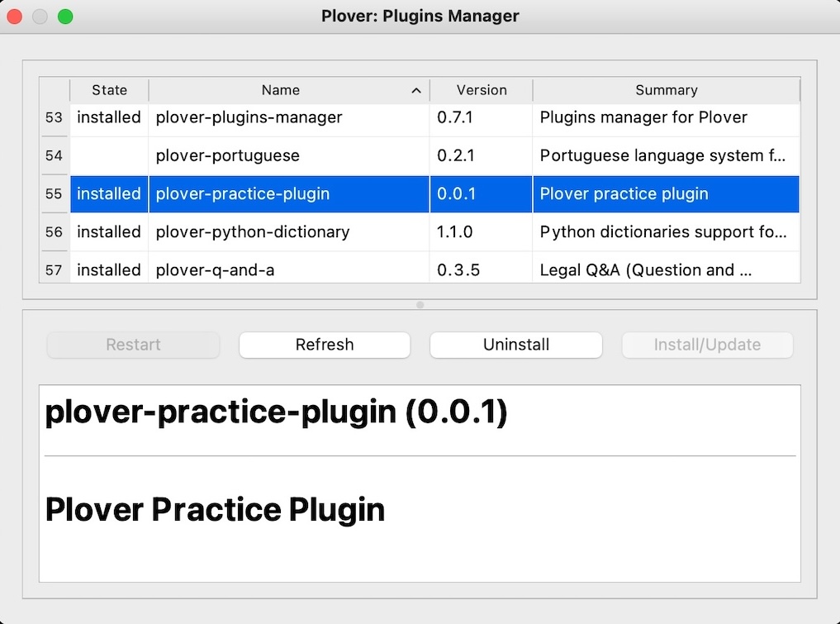Image resolution: width=840 pixels, height=624 pixels.
Task: Click the Install/Update button
Action: 707,345
